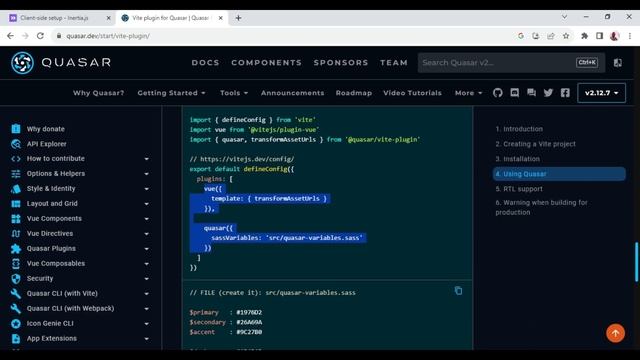640x360 pixels.
Task: Open the SPONSORS menu
Action: [341, 62]
